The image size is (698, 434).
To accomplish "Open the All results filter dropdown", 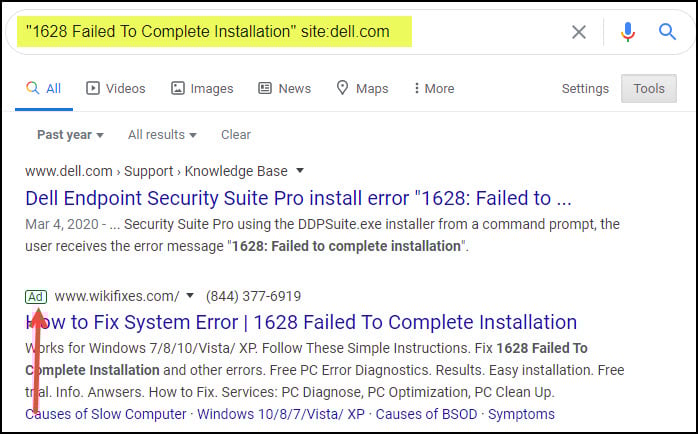I will pyautogui.click(x=162, y=135).
